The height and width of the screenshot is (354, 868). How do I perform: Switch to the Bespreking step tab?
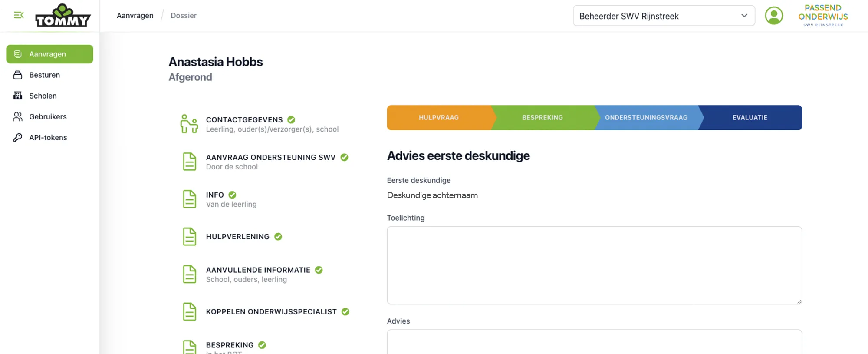click(x=542, y=118)
